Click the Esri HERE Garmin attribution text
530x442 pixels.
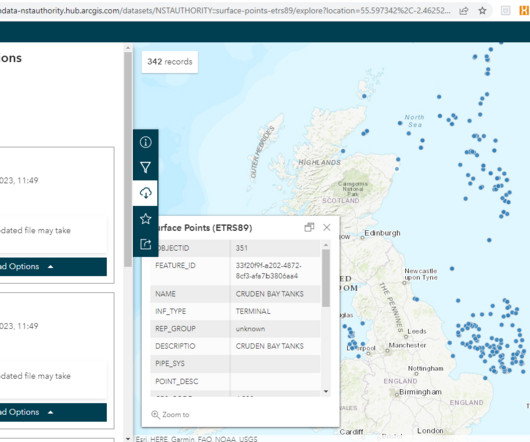click(x=196, y=439)
